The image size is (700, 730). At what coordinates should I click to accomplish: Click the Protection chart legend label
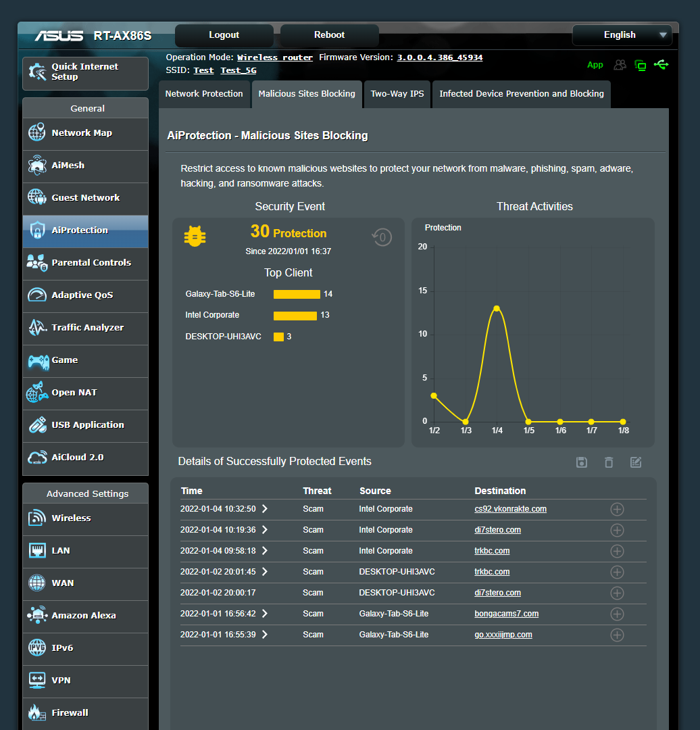pos(443,228)
